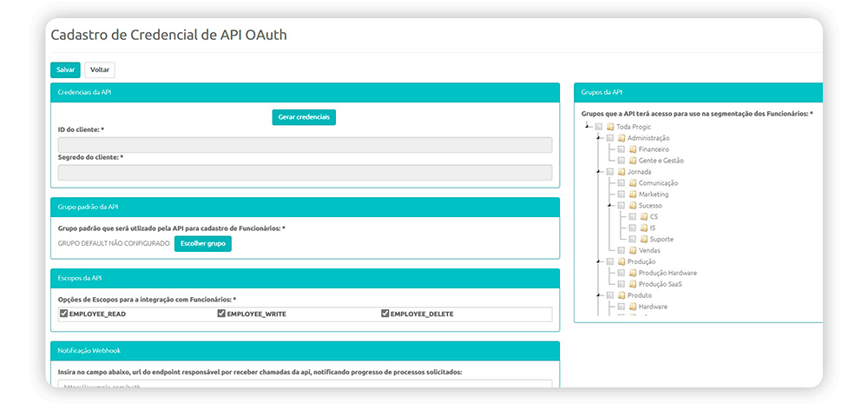Click the folder icon beside Toda Progic

click(x=610, y=127)
